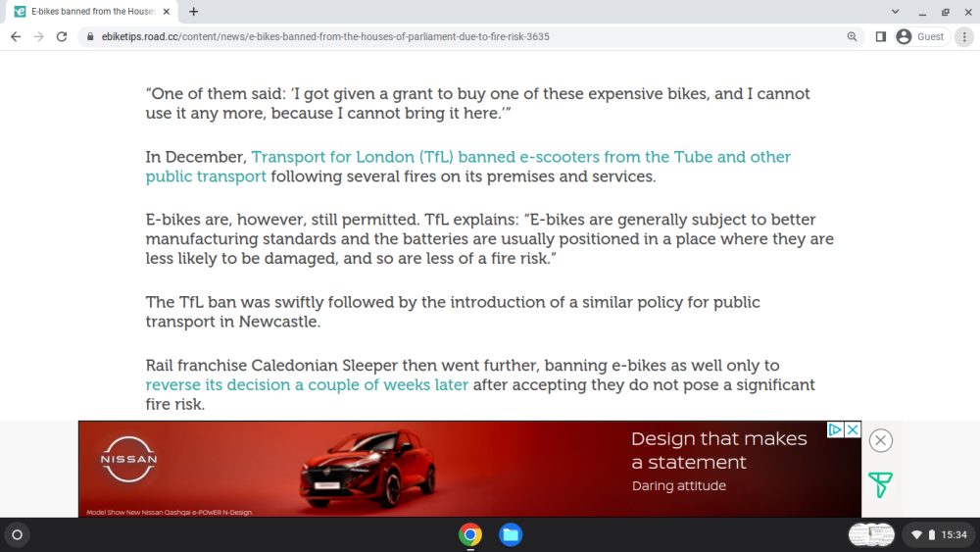Open the tab search dropdown arrow
980x552 pixels.
895,11
